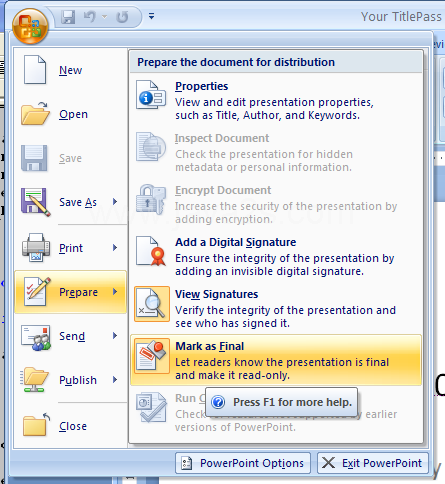
Task: Expand the Send submenu arrow
Action: 115,336
